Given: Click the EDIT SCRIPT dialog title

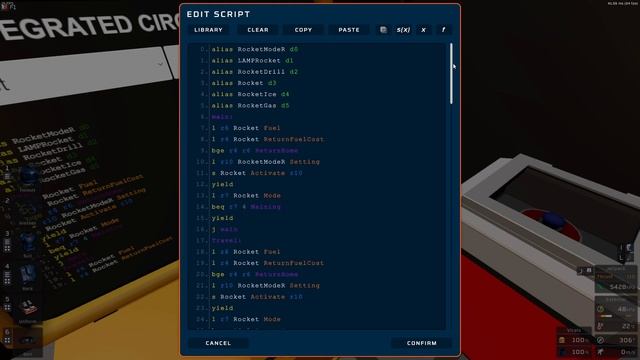Looking at the screenshot, I should click(218, 14).
